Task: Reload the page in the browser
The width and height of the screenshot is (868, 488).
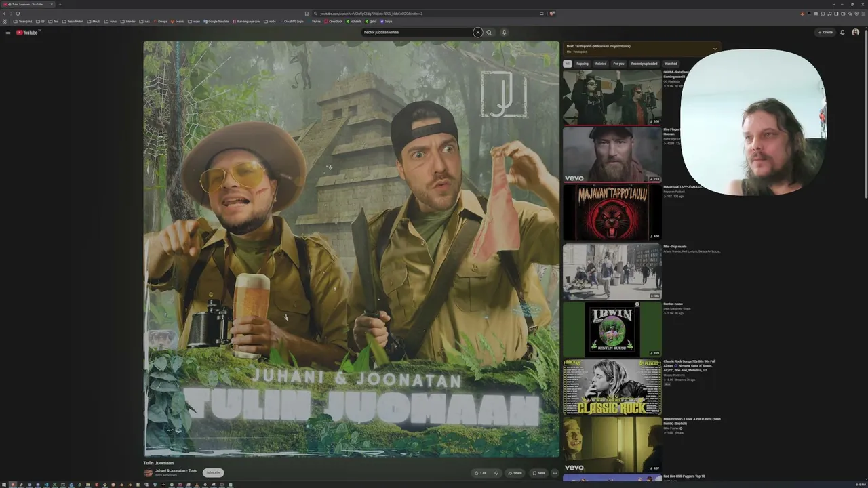Action: click(18, 13)
